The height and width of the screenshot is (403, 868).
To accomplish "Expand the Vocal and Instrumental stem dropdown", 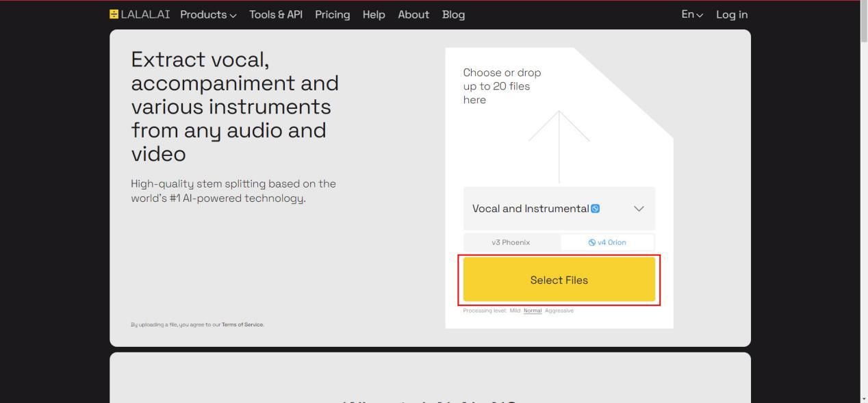I will click(559, 209).
